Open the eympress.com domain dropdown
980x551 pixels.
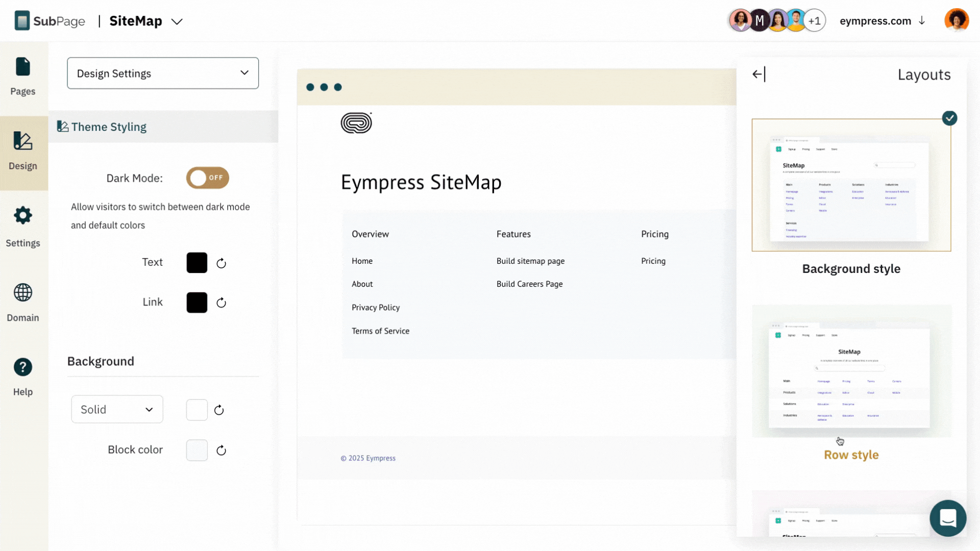(883, 21)
